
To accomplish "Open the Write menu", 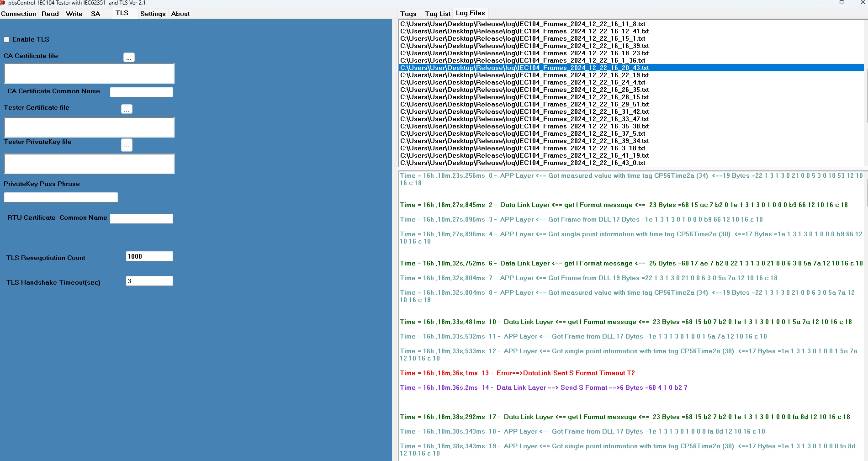I will pos(74,14).
